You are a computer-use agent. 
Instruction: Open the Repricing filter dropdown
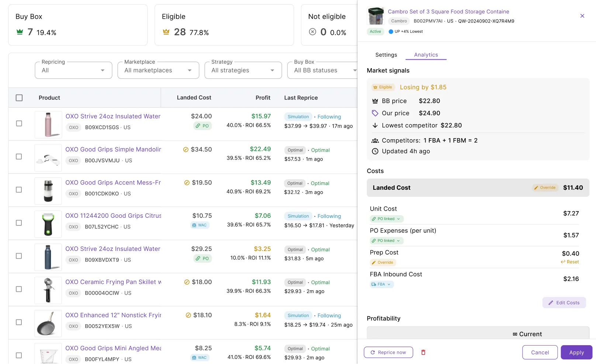click(73, 70)
